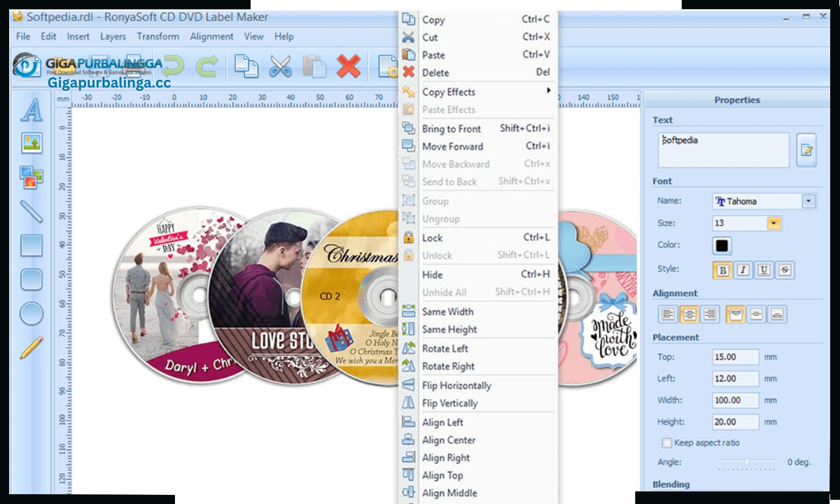Choose Bring to Front in context menu

coord(478,129)
